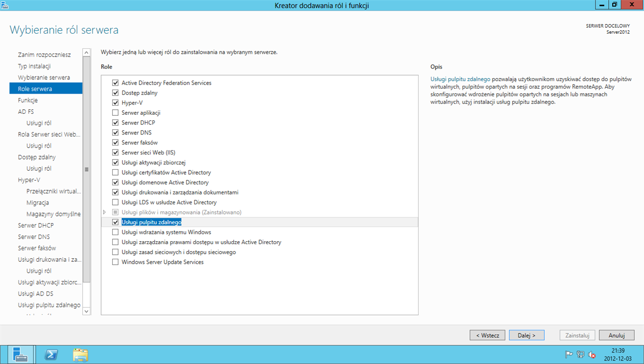Go to Wybieranie serwera step
This screenshot has height=364, width=644.
[44, 78]
